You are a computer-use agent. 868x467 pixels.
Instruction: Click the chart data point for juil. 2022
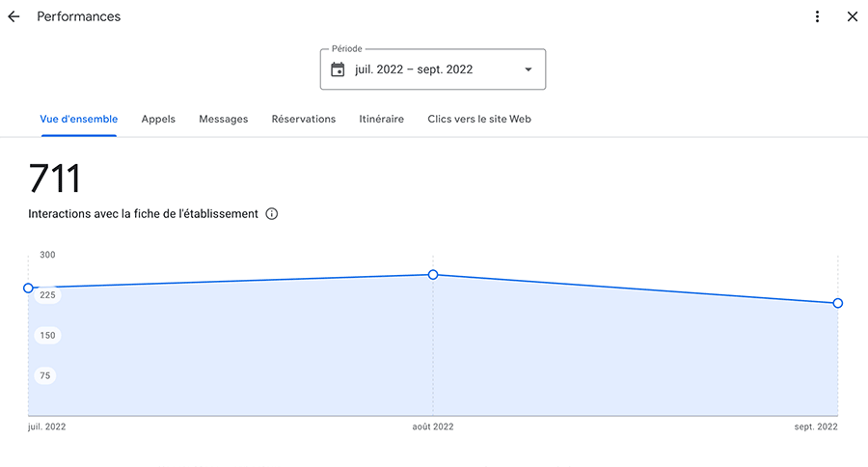(28, 288)
